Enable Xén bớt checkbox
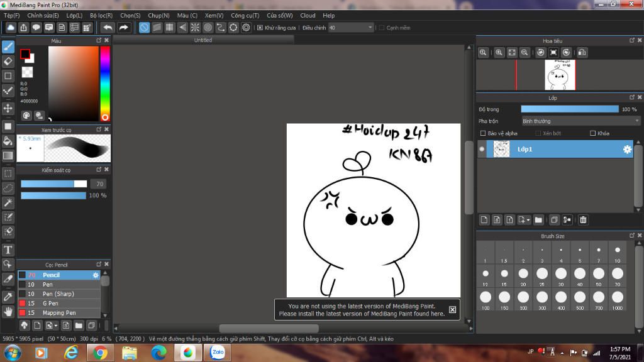Viewport: 644px width, 362px height. (538, 133)
